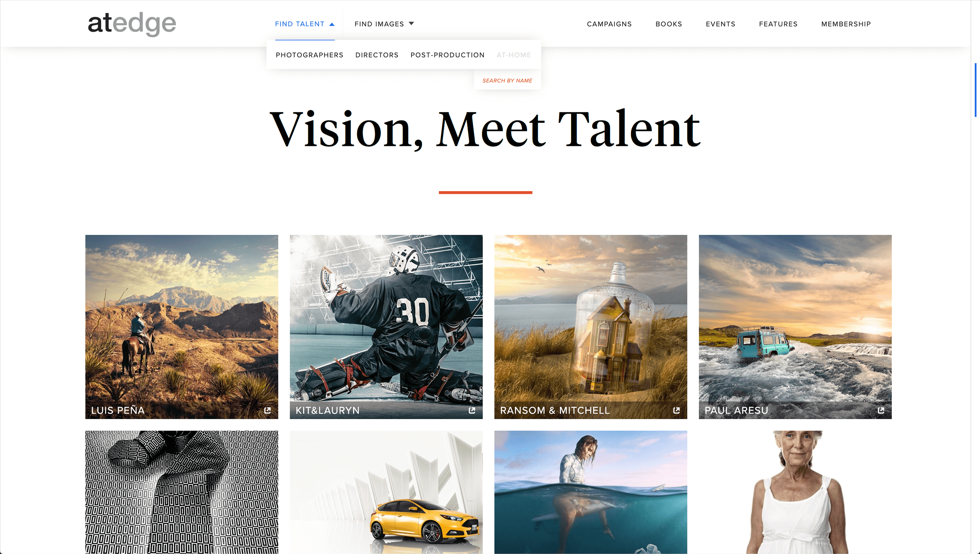Collapse the Find Talent dropdown arrow

[x=332, y=24]
